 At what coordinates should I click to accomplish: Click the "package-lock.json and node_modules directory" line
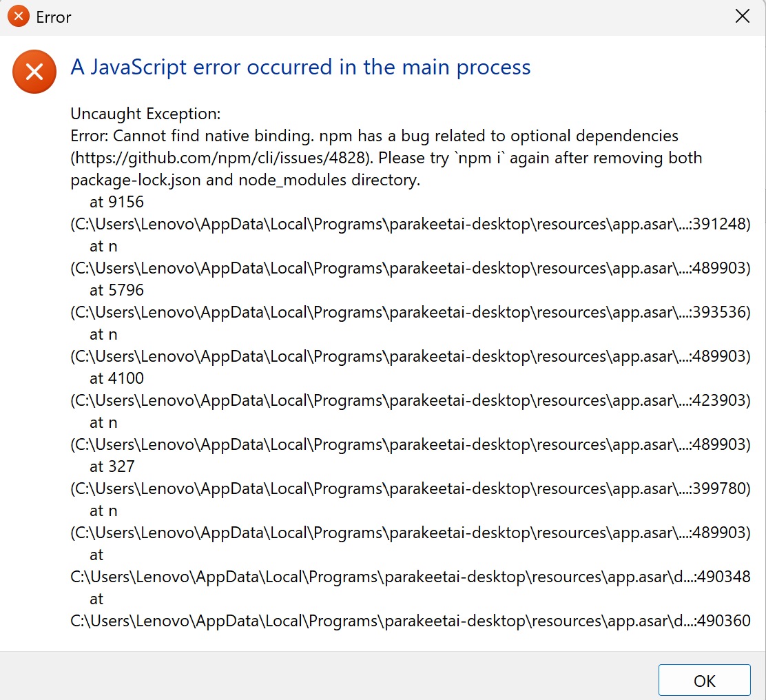point(245,180)
